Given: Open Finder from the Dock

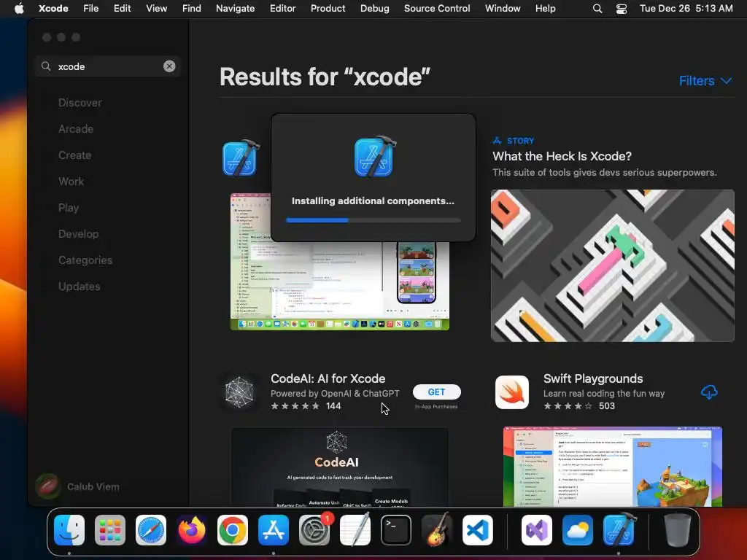Looking at the screenshot, I should (x=69, y=530).
